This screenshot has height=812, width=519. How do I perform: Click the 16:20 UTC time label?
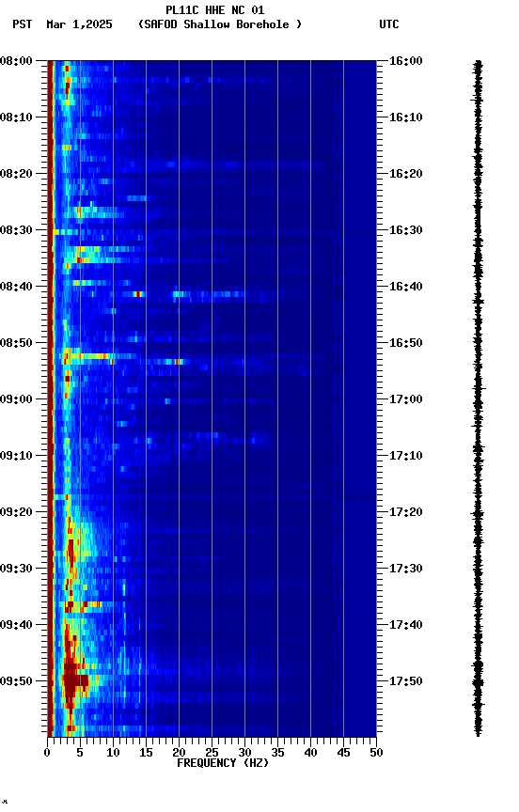tap(406, 174)
